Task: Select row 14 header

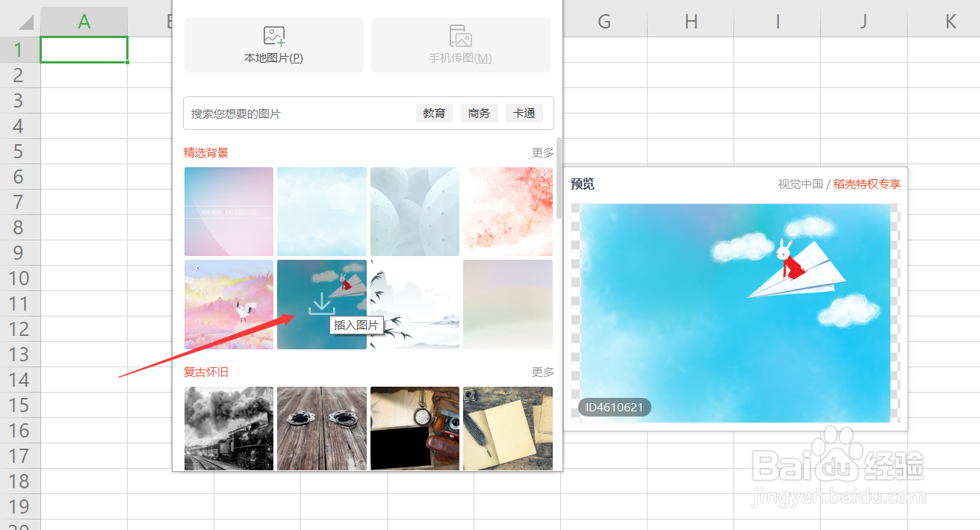Action: (x=19, y=380)
